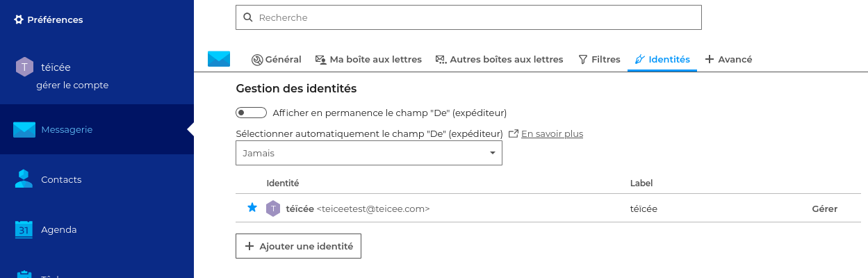Viewport: 868px width, 278px height.
Task: Click the Préférences gear icon
Action: pos(19,19)
